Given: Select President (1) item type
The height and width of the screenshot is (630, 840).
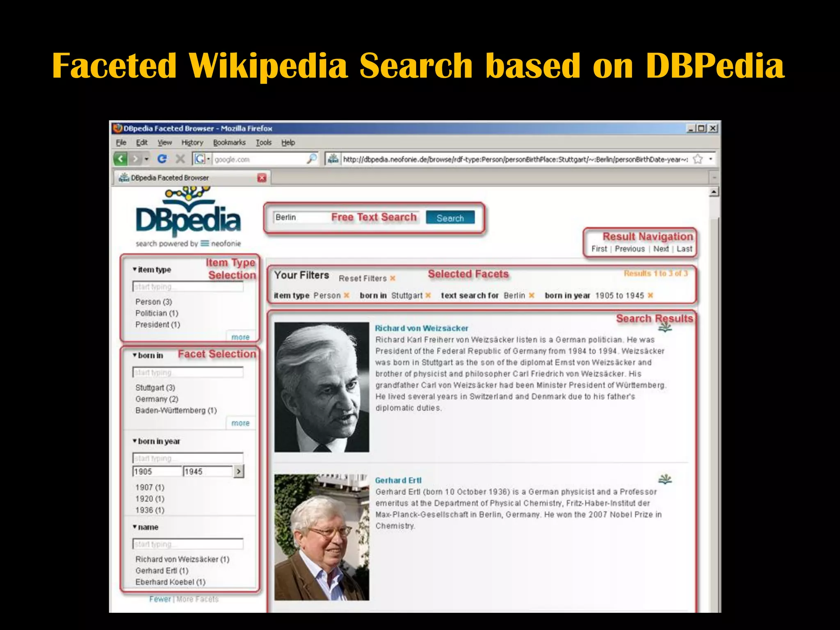Looking at the screenshot, I should (157, 324).
